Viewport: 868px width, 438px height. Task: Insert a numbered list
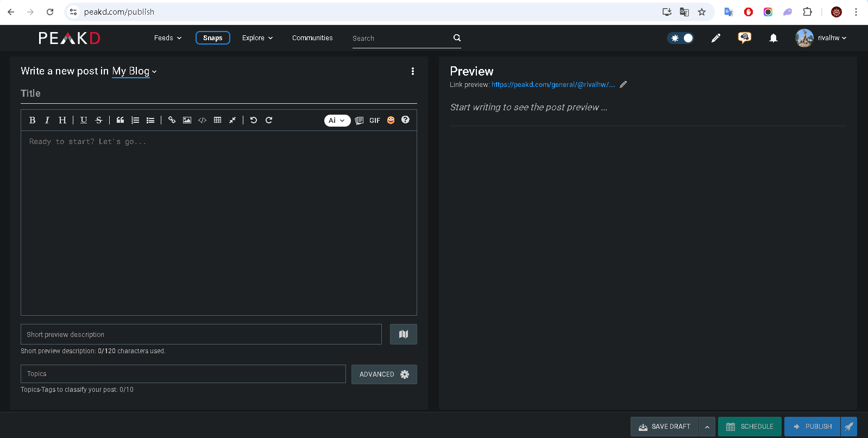pyautogui.click(x=135, y=120)
